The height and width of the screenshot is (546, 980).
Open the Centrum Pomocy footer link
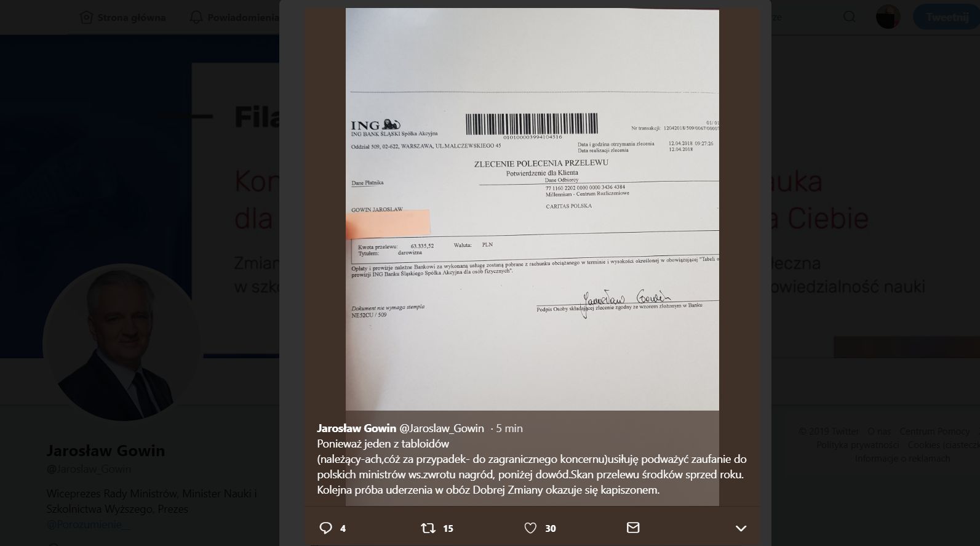tap(934, 431)
